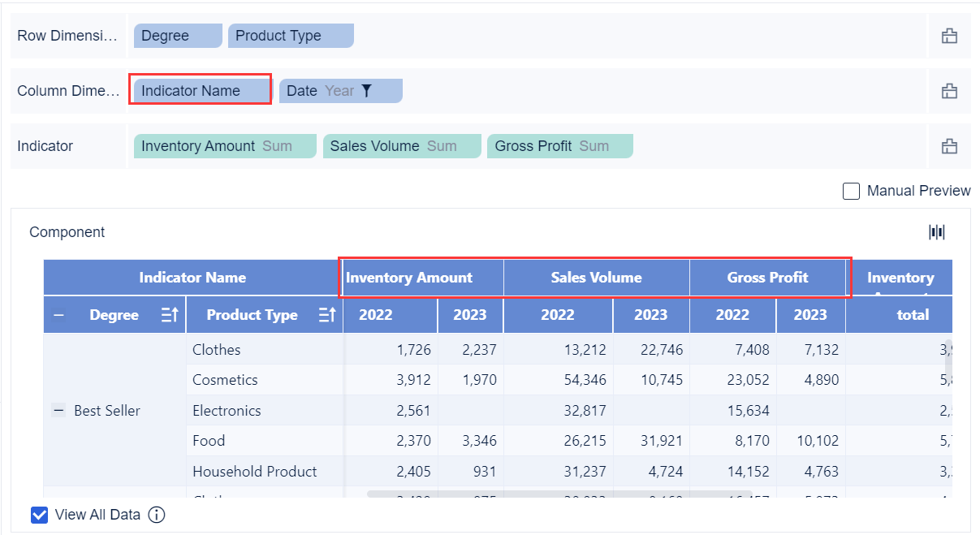The height and width of the screenshot is (535, 980).
Task: Clear the Indicator fields using its clear icon
Action: 949,146
